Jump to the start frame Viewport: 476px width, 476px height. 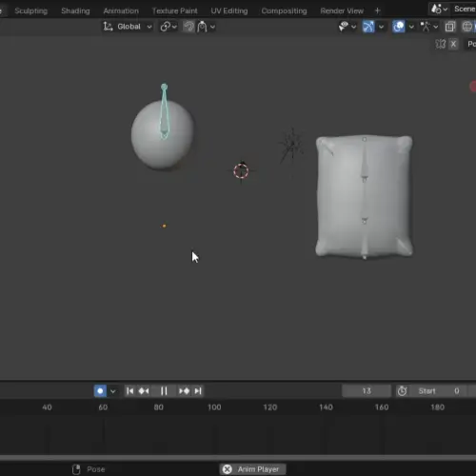(129, 391)
